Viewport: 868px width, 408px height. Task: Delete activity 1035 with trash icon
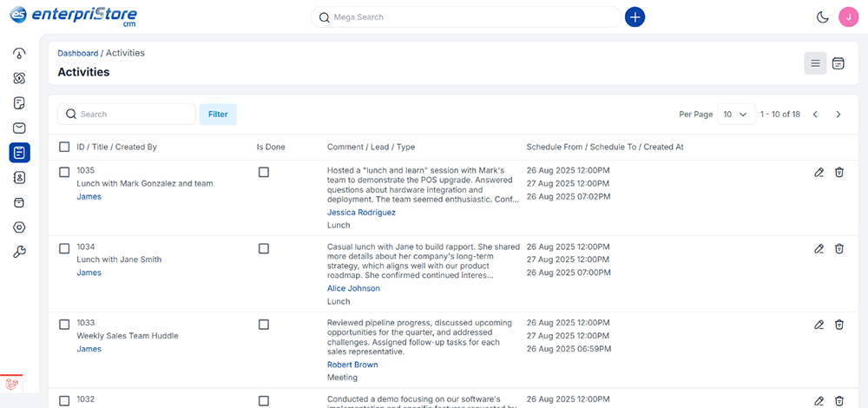(x=839, y=172)
